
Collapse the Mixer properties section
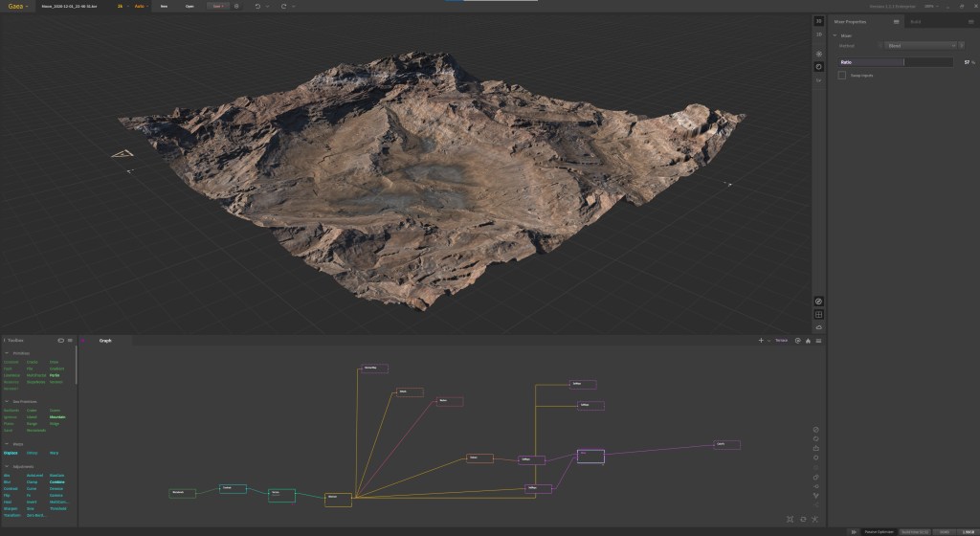pyautogui.click(x=834, y=34)
